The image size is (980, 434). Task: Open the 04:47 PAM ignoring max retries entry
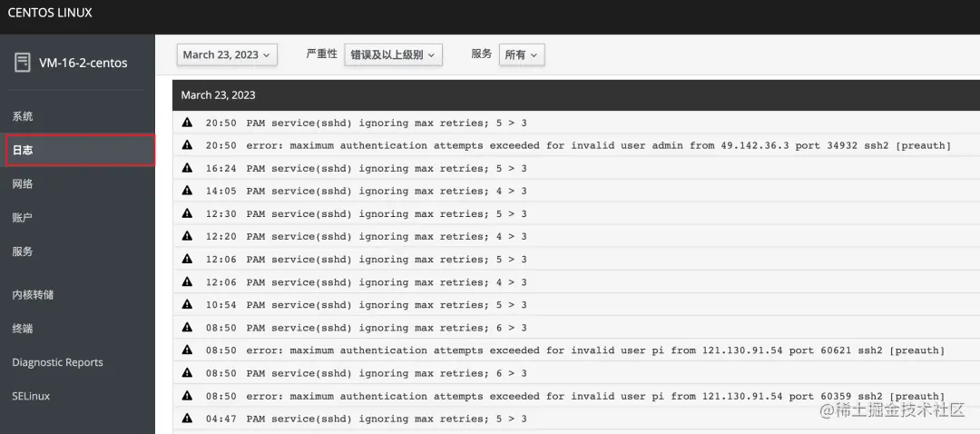[576, 419]
